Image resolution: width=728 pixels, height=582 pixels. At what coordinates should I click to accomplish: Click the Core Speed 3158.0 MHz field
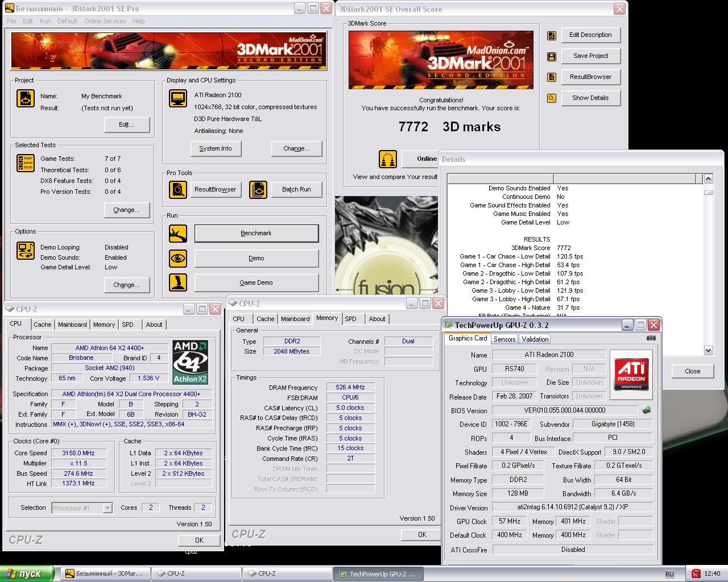click(x=79, y=454)
